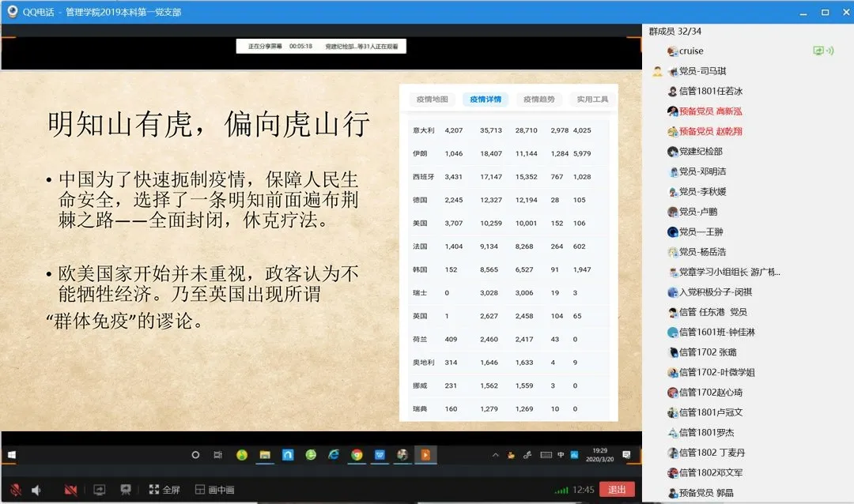The image size is (854, 504).
Task: Unmute the microphone in call toolbar
Action: [15, 490]
